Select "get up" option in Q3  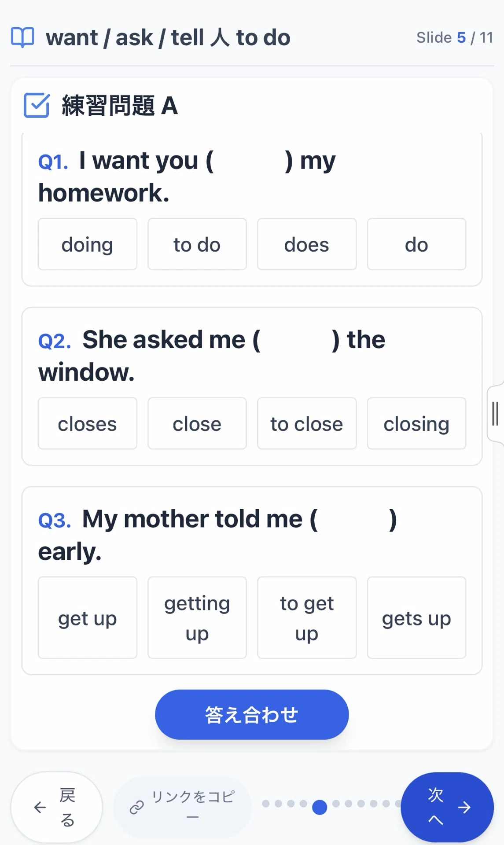[x=88, y=618]
